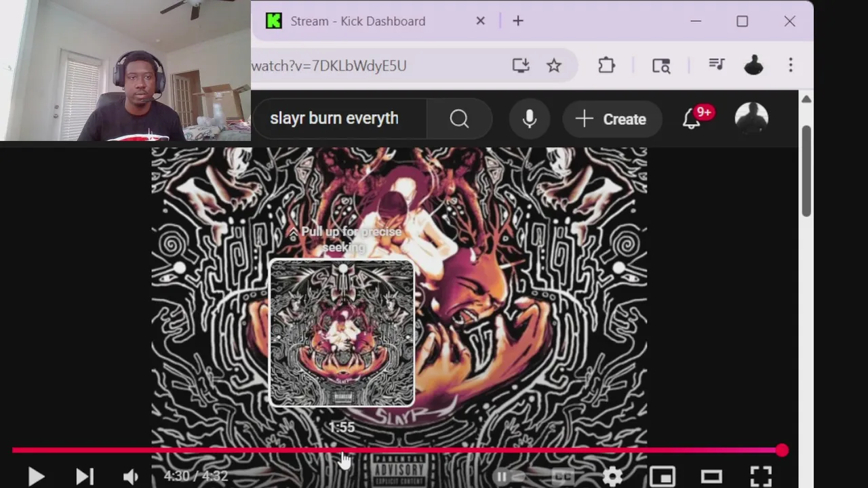The height and width of the screenshot is (488, 868).
Task: Click the 'slayr burn everyth' search field
Action: (x=339, y=119)
